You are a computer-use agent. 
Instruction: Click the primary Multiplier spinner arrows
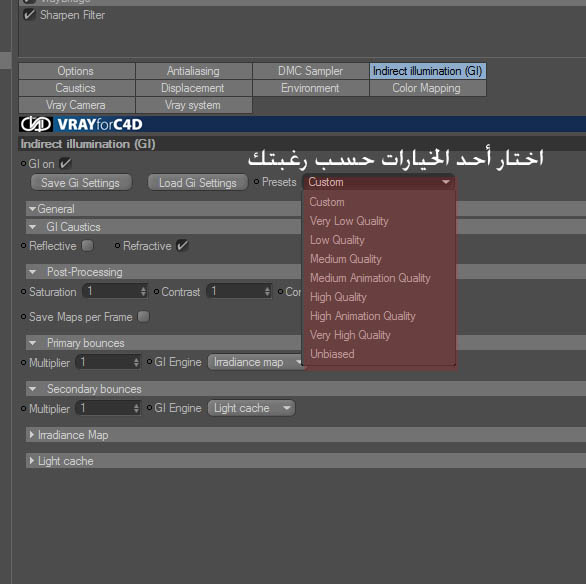[136, 362]
